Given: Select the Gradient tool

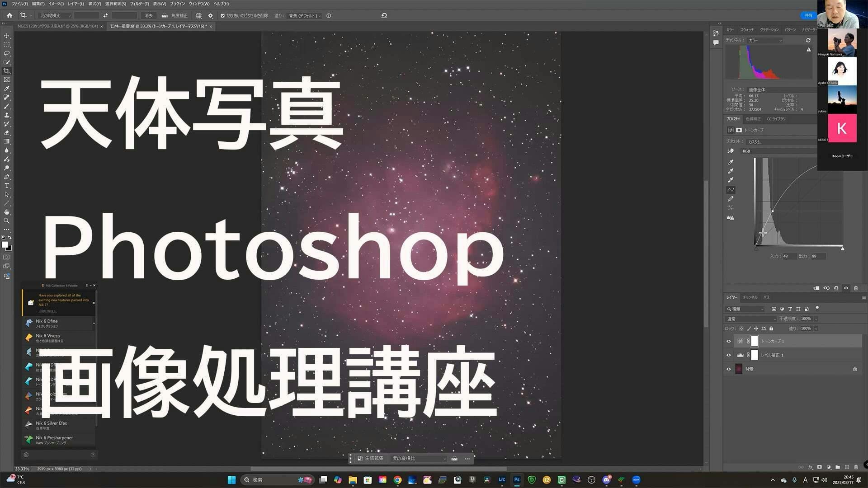Looking at the screenshot, I should click(x=6, y=141).
